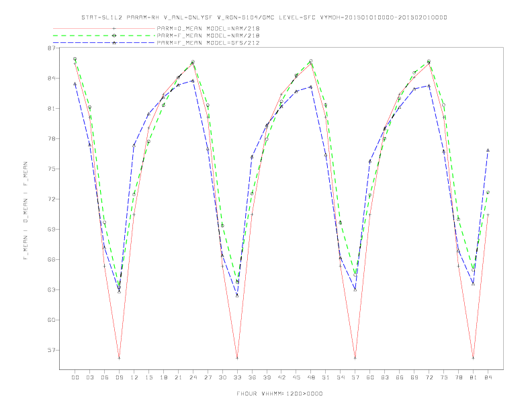Click the green dashed line sample in legend
Image resolution: width=532 pixels, height=411 pixels.
pyautogui.click(x=104, y=36)
